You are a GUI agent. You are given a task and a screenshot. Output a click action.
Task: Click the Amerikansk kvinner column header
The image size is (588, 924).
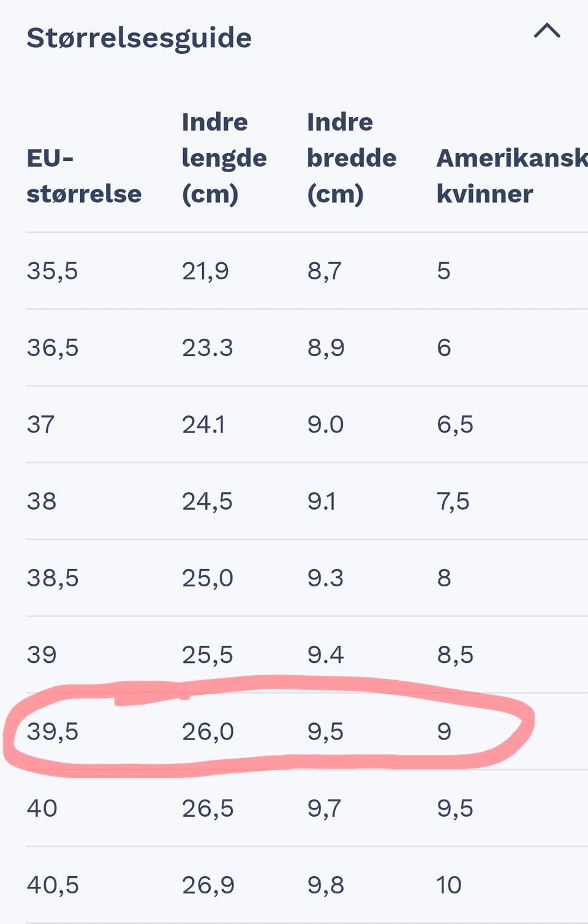coord(511,176)
